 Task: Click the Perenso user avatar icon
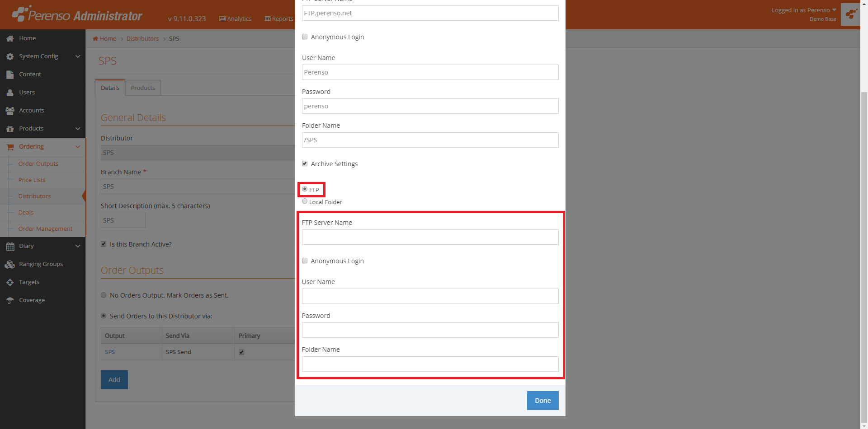(x=851, y=14)
